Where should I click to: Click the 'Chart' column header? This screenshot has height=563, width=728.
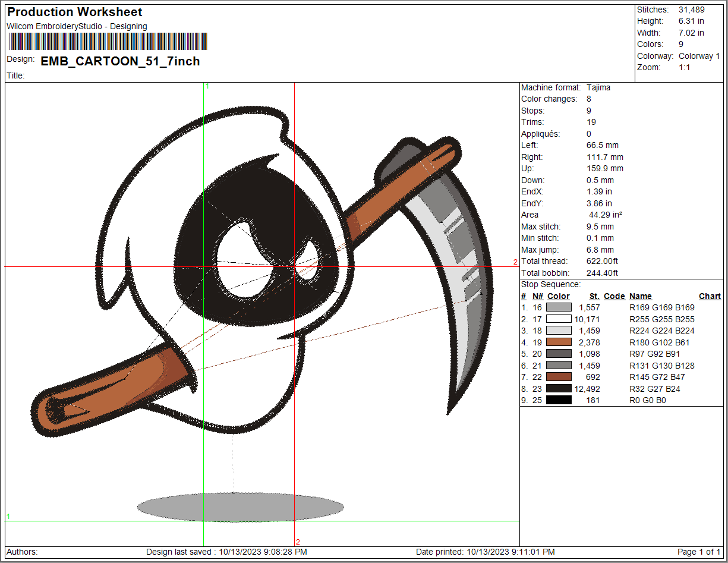[x=710, y=296]
